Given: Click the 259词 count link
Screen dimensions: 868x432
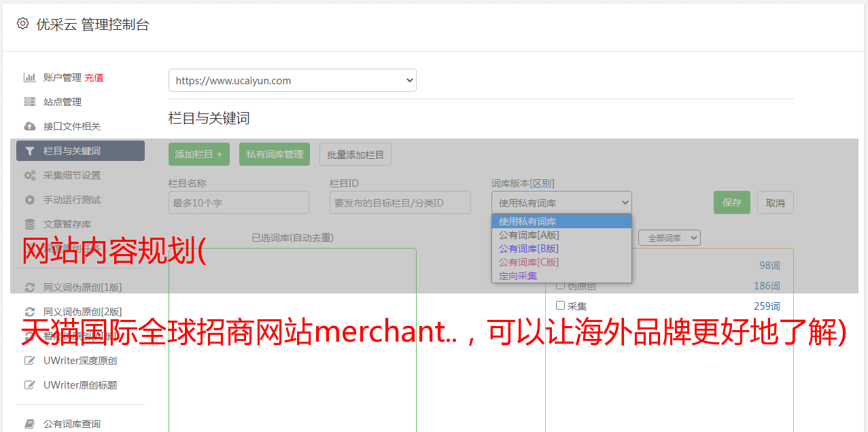Looking at the screenshot, I should click(x=767, y=306).
